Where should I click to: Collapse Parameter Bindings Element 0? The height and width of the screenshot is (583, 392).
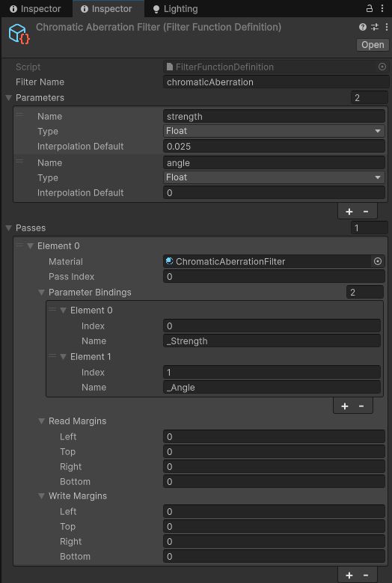click(63, 310)
